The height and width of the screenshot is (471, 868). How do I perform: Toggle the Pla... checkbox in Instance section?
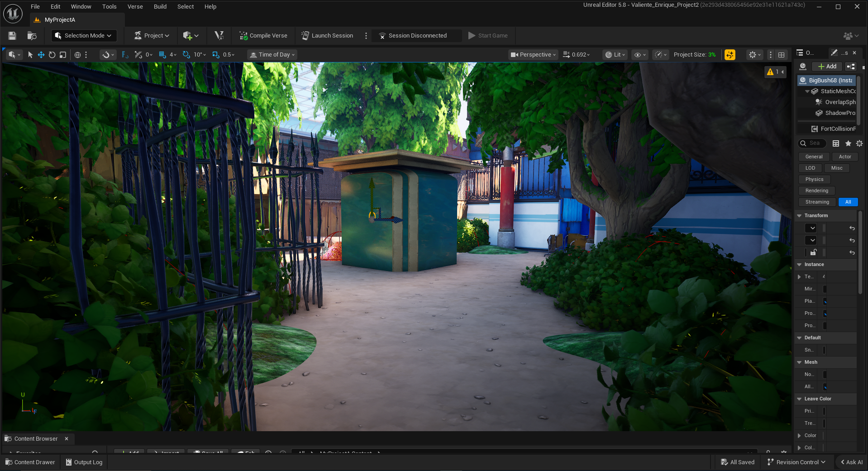(x=825, y=301)
